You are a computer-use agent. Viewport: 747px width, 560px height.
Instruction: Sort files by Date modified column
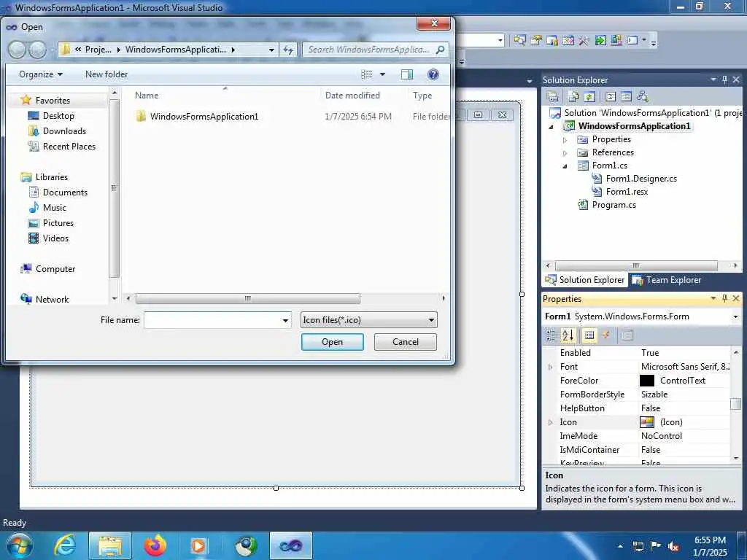click(x=352, y=96)
